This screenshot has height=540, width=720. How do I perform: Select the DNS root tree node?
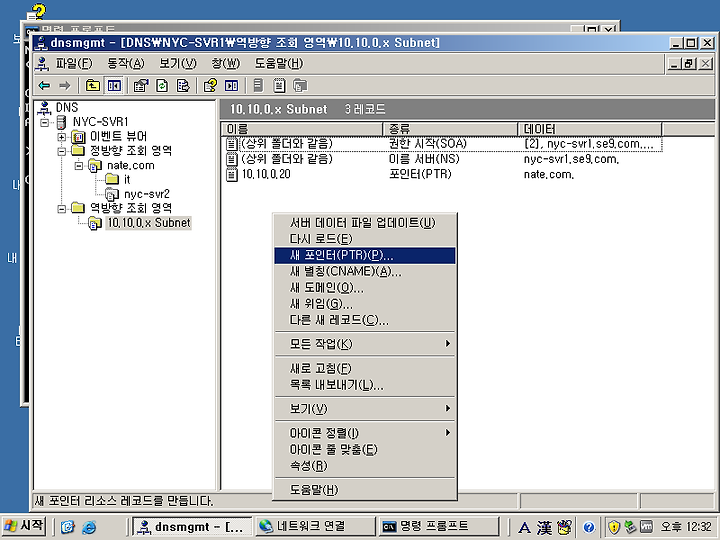pos(67,107)
